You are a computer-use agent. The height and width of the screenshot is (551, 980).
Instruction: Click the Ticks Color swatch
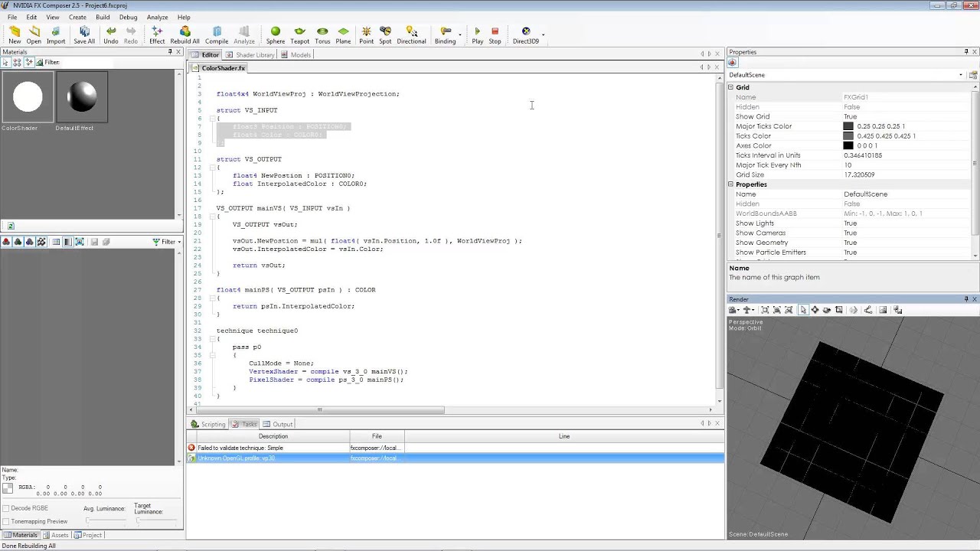(848, 136)
